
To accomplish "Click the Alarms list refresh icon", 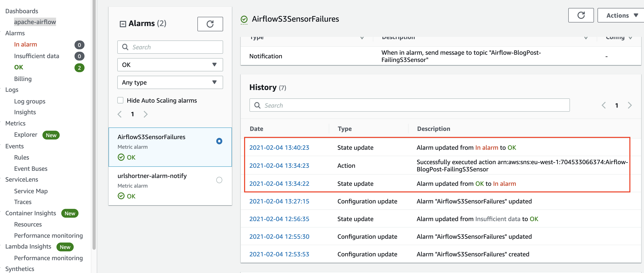I will (x=210, y=24).
